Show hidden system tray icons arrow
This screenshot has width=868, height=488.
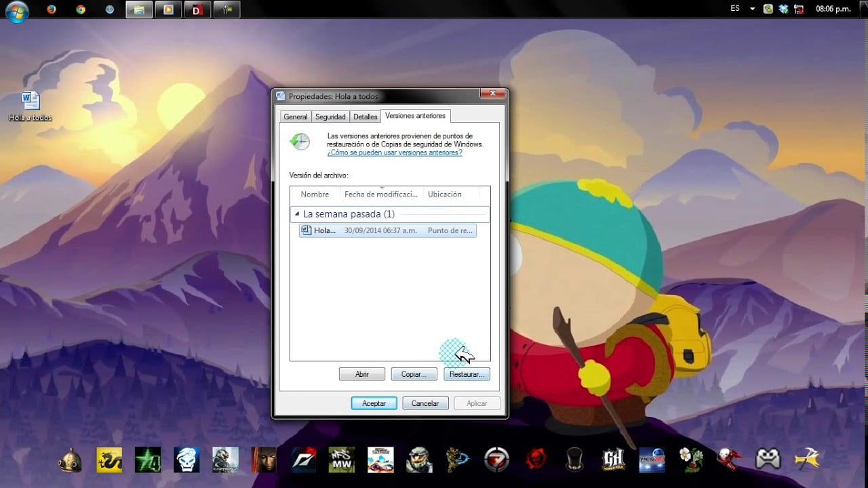pos(752,9)
